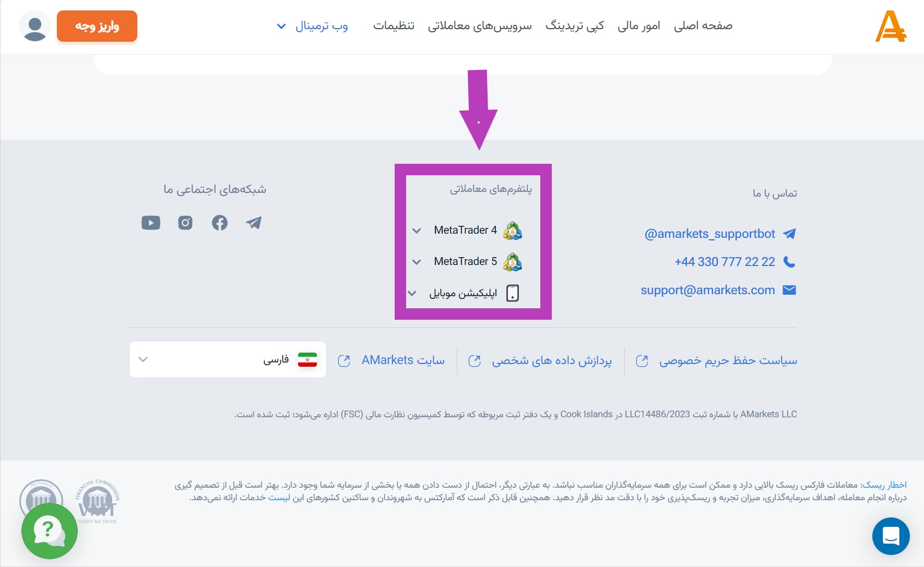The image size is (924, 567).
Task: Click the AMarkets LLC registration text
Action: [x=516, y=414]
